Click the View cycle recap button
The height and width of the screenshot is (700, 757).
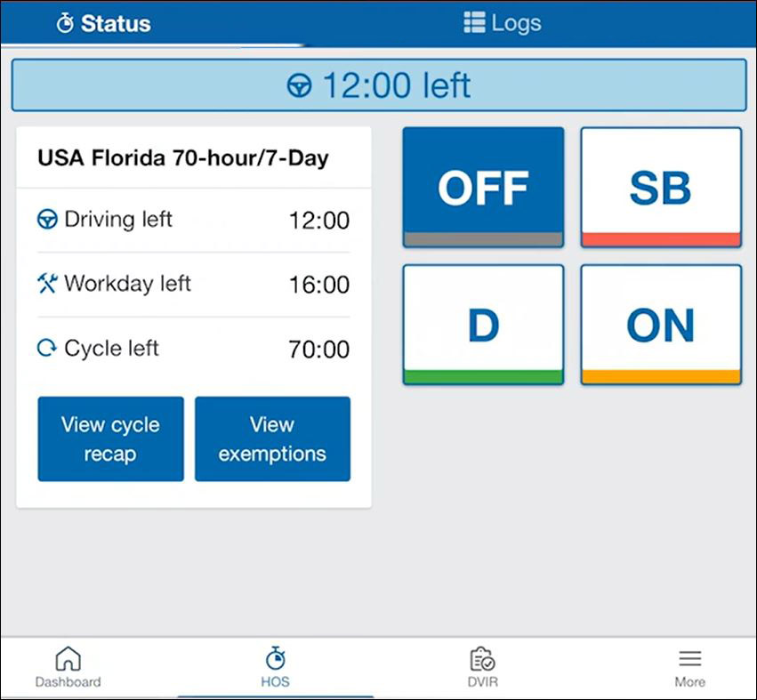point(110,439)
